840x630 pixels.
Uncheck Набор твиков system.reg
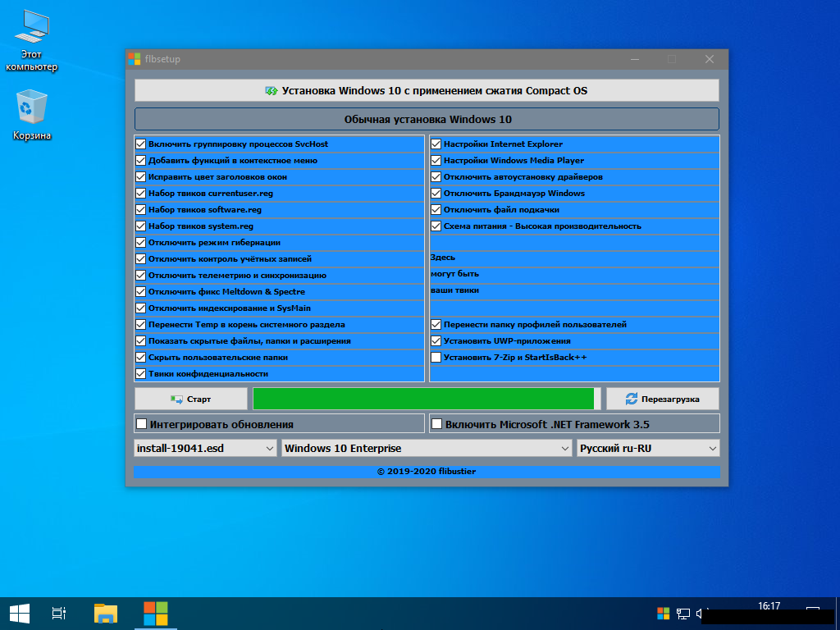tap(141, 226)
